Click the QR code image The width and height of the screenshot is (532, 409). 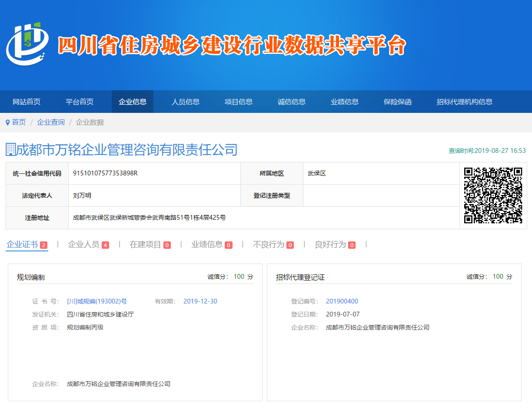click(x=493, y=195)
